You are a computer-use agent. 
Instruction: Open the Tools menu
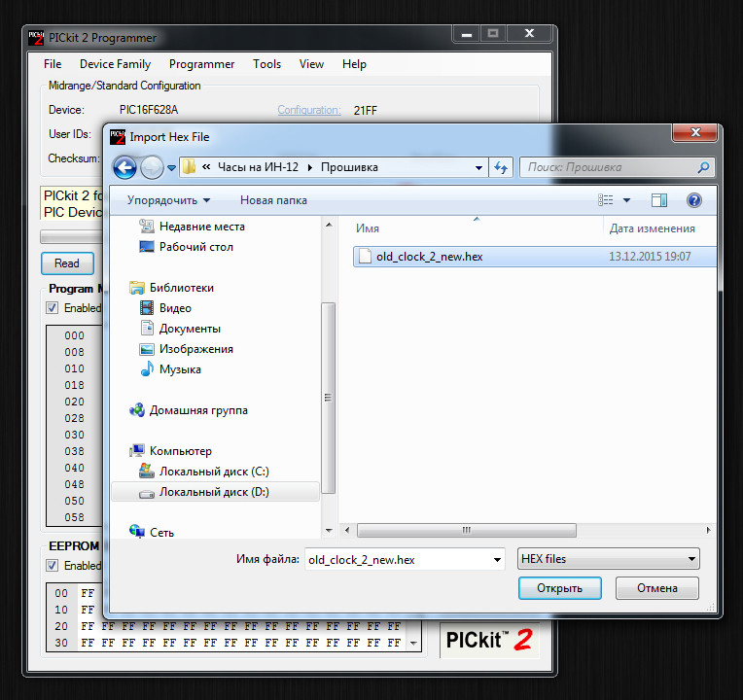(266, 64)
